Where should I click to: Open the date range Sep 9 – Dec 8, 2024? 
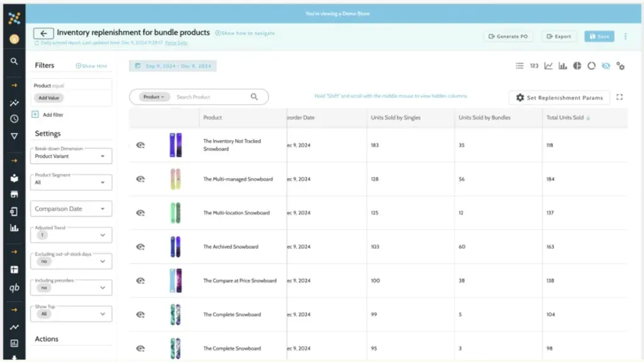click(x=173, y=65)
